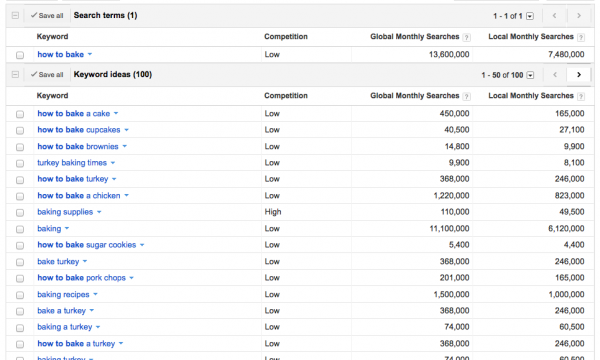Click the 'High' competition cell for baking supplies
Viewport: 600px width, 360px height.
273,212
